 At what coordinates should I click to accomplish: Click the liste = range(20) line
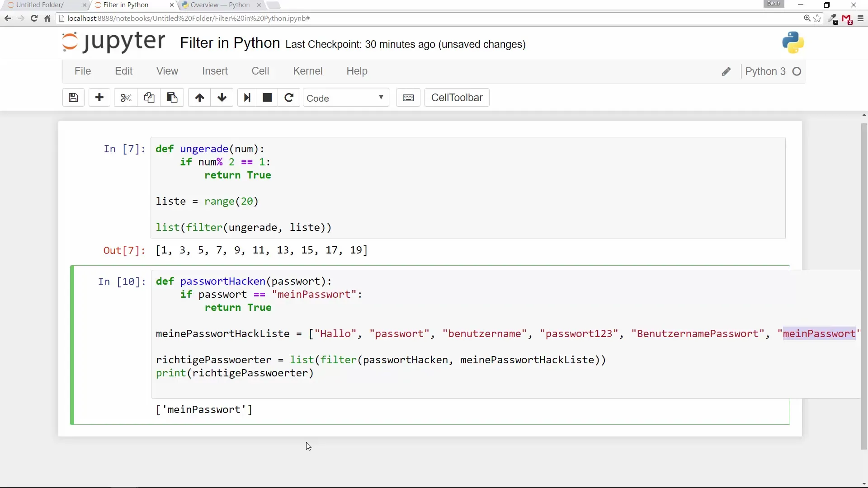207,202
